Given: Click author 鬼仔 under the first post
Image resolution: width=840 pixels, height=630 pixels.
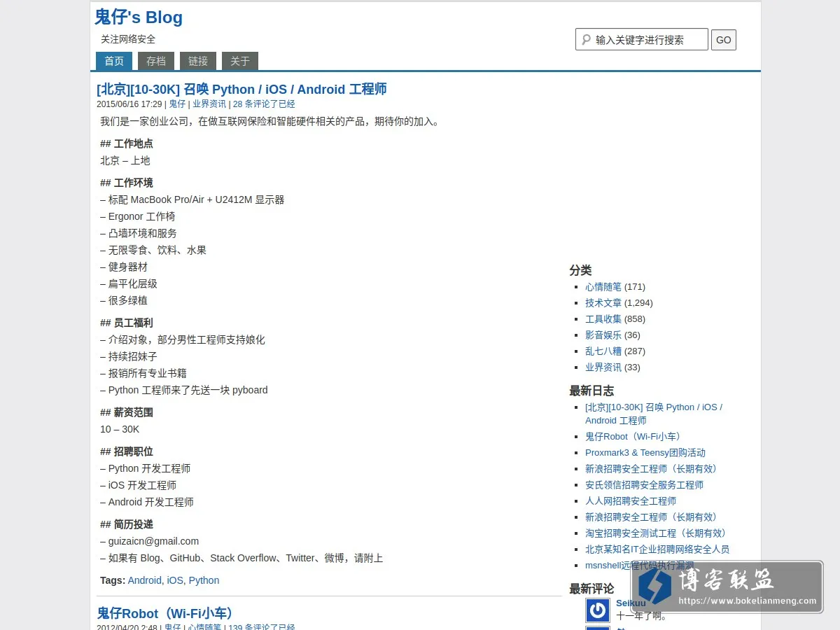Looking at the screenshot, I should coord(177,104).
